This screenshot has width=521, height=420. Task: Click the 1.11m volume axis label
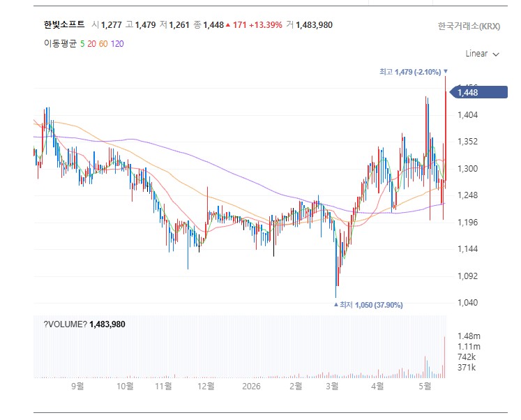click(x=469, y=347)
